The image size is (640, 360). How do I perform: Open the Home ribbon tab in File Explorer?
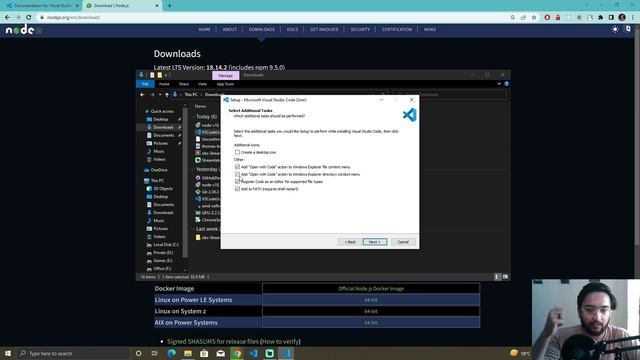click(x=164, y=84)
